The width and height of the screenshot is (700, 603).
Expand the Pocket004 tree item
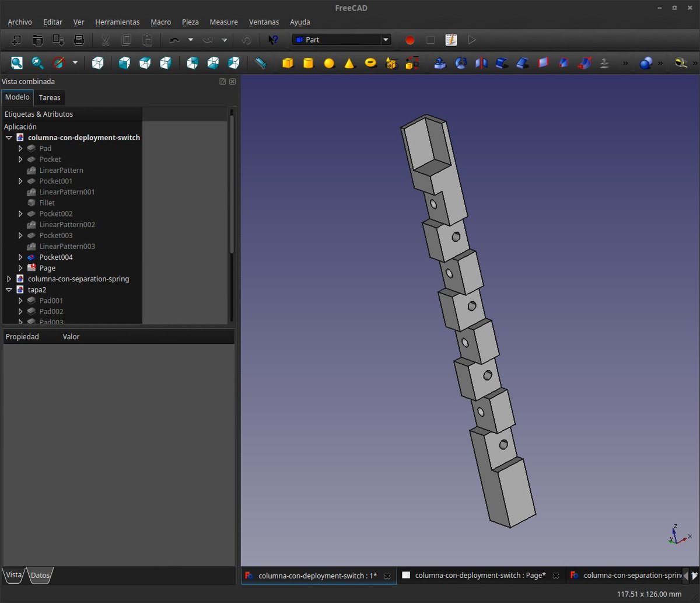point(20,257)
